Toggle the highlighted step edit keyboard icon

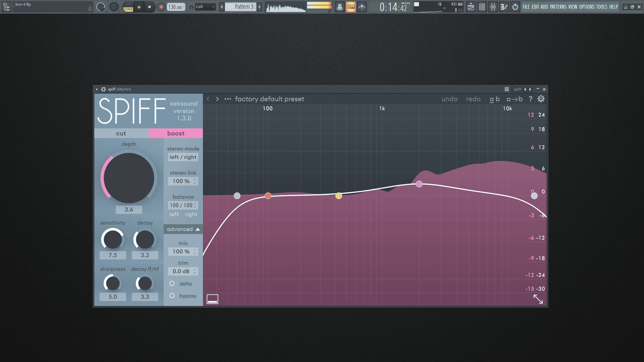click(351, 7)
